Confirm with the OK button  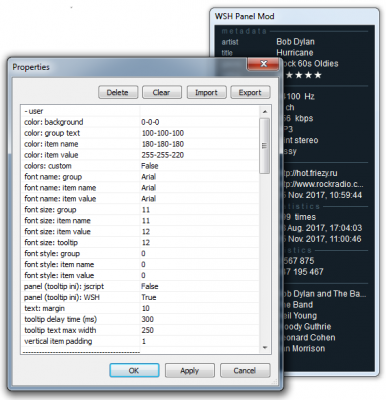tap(134, 370)
